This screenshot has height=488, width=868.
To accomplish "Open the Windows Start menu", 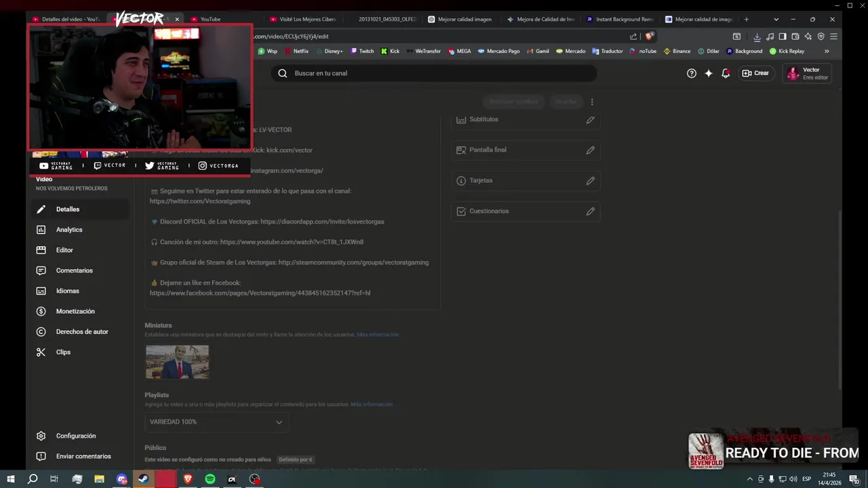I will pos(11,479).
